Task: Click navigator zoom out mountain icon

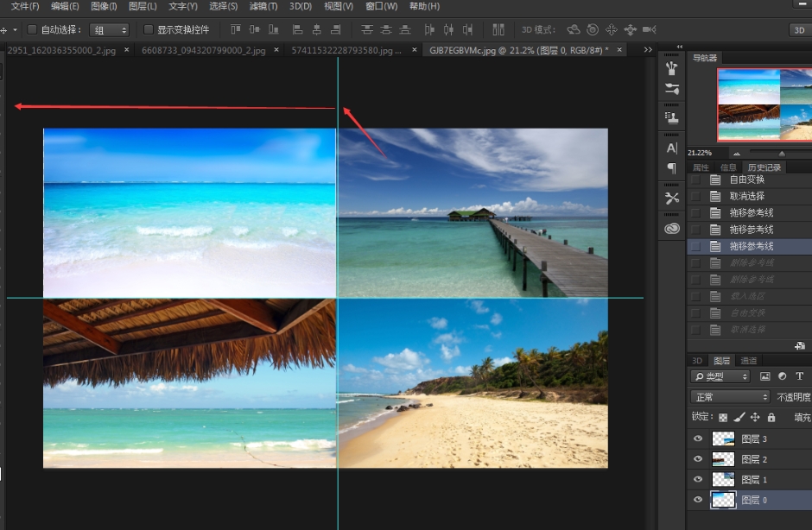Action: click(736, 153)
